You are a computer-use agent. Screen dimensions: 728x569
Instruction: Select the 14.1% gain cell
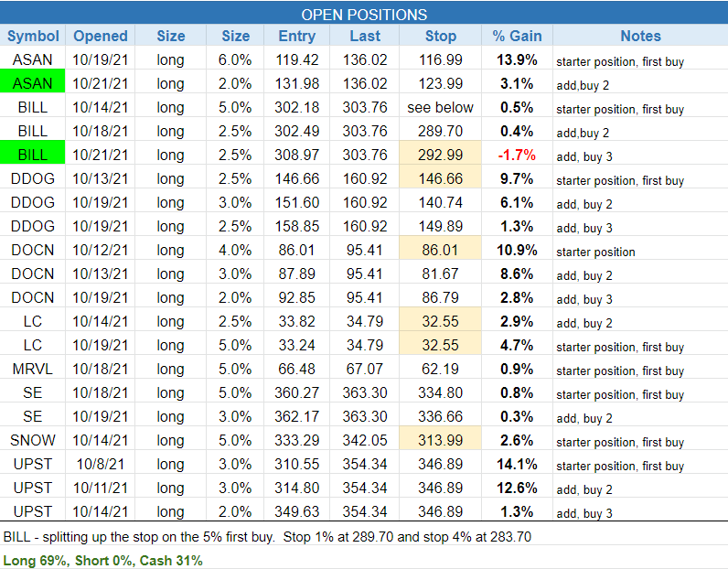517,464
